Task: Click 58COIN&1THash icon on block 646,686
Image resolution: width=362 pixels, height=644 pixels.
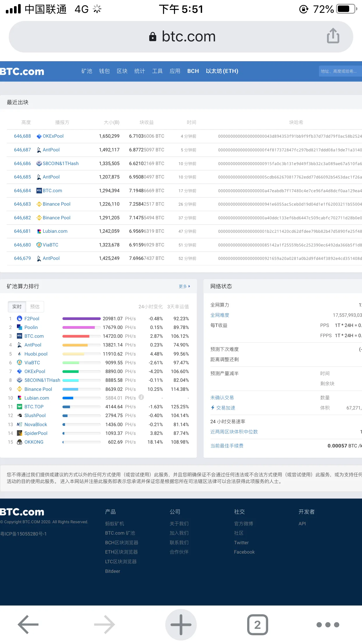Action: pyautogui.click(x=39, y=163)
